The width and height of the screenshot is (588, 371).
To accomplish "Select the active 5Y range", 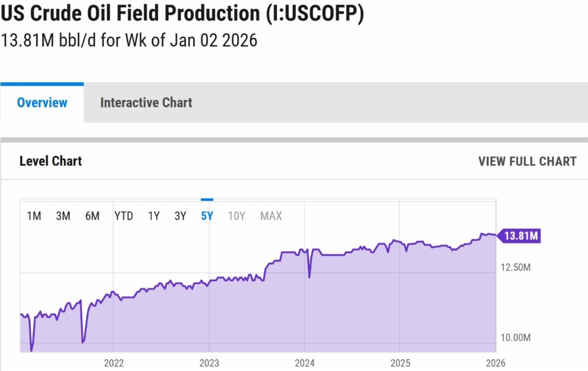I will tap(207, 216).
